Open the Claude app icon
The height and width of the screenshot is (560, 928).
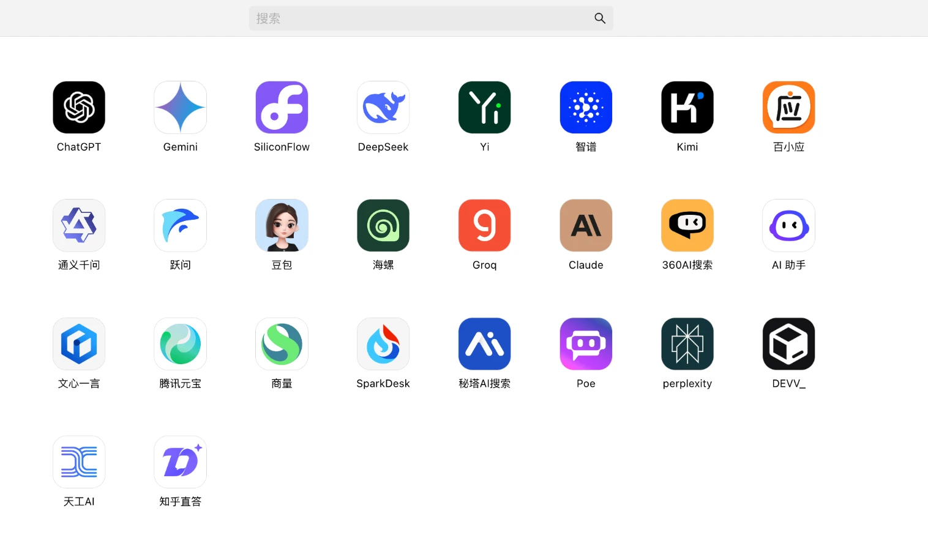coord(586,226)
